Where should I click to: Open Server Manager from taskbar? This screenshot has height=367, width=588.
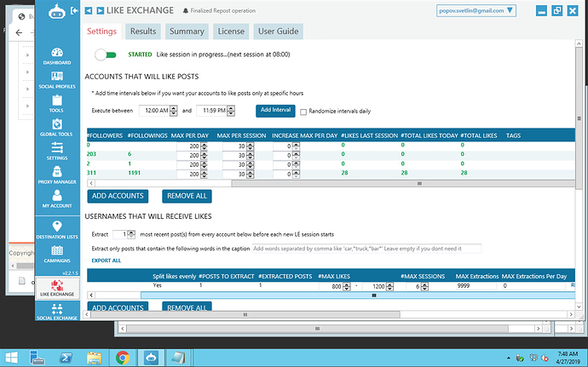pyautogui.click(x=37, y=358)
